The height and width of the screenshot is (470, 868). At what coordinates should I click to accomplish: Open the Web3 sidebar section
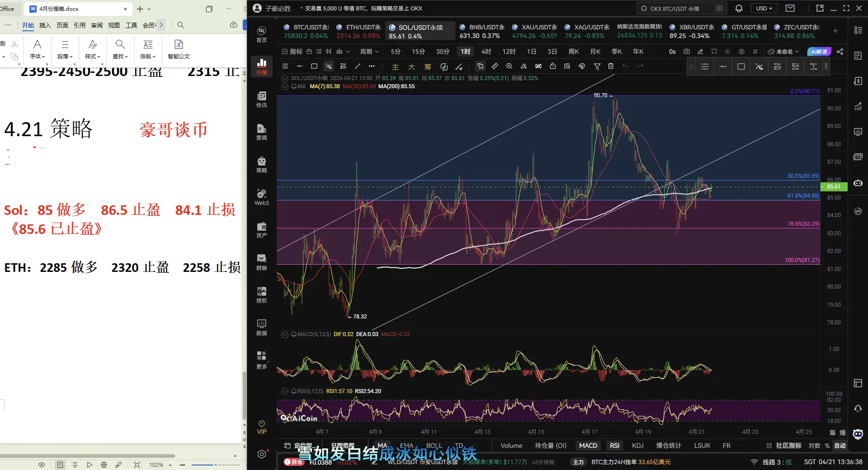pyautogui.click(x=262, y=197)
